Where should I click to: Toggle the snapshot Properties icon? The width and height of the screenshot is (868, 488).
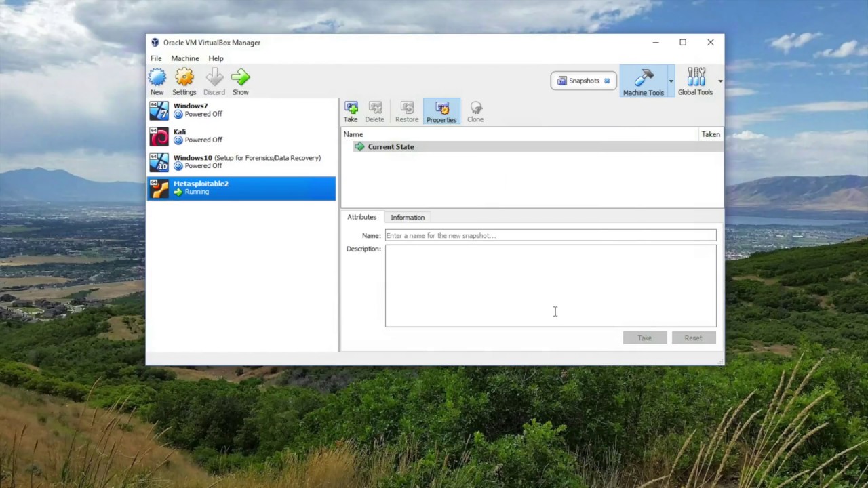[441, 108]
